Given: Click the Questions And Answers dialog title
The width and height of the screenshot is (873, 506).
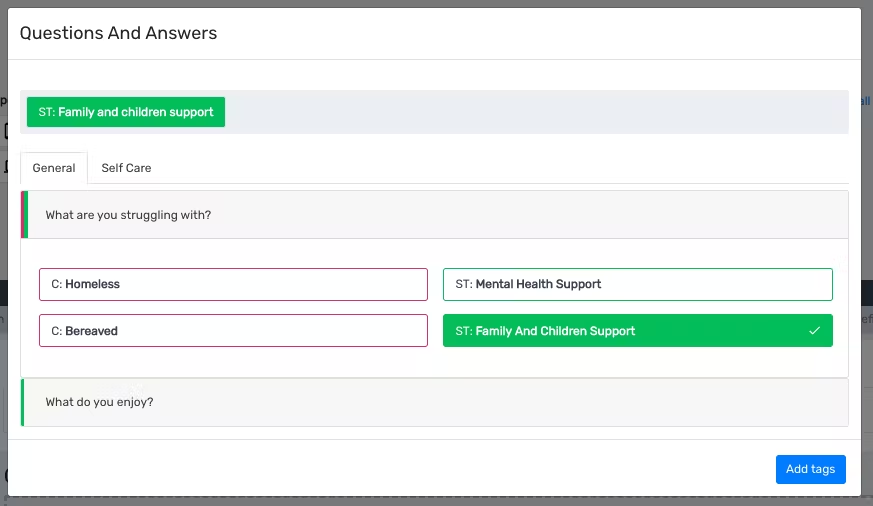Looking at the screenshot, I should click(x=118, y=33).
